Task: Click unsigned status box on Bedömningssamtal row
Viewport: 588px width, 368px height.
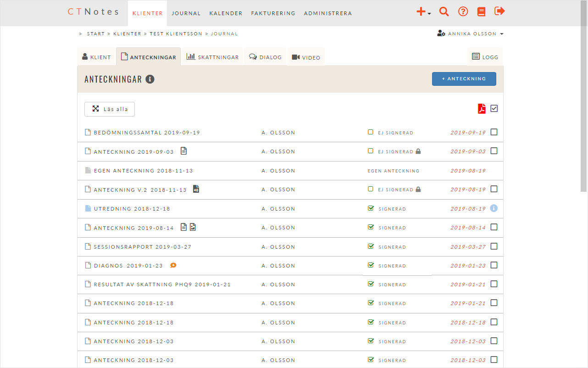Action: pos(371,132)
